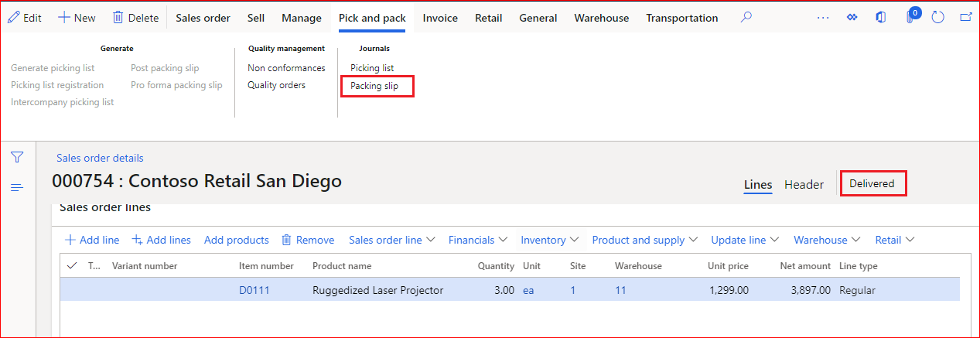The image size is (980, 338).
Task: Click the Quantity column header
Action: point(496,266)
